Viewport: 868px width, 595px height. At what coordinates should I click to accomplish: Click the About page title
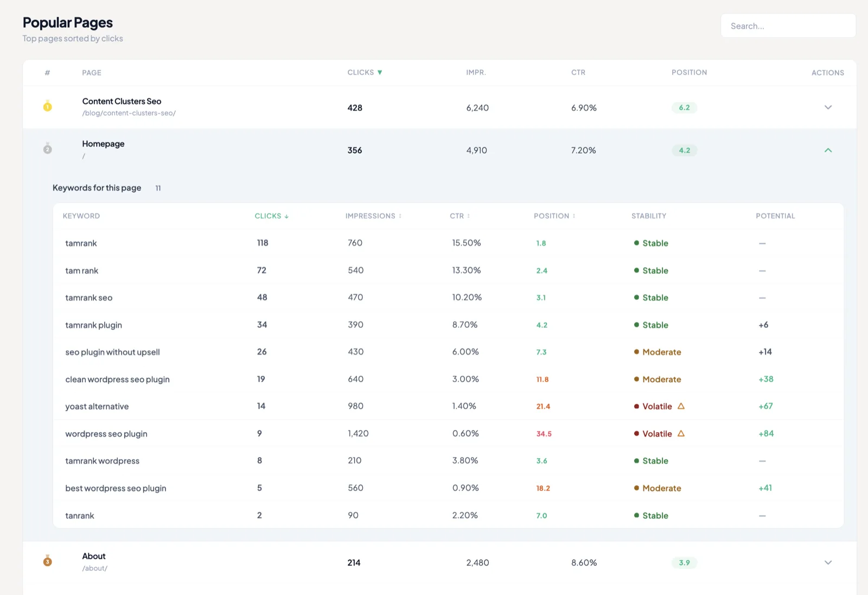[94, 556]
